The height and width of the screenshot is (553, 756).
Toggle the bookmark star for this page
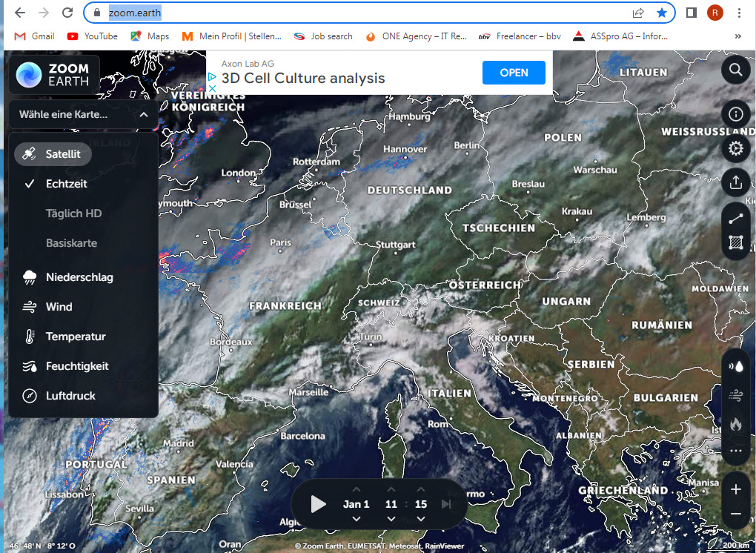pos(662,13)
